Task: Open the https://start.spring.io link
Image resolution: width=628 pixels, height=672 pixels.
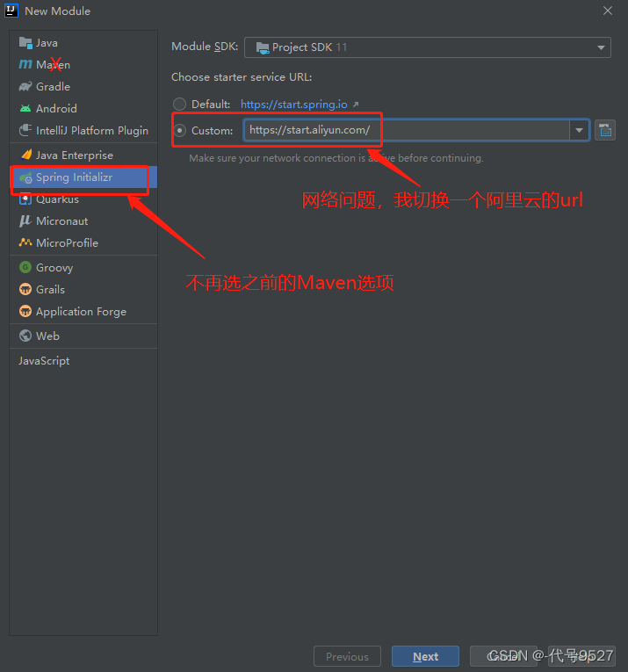Action: tap(294, 105)
